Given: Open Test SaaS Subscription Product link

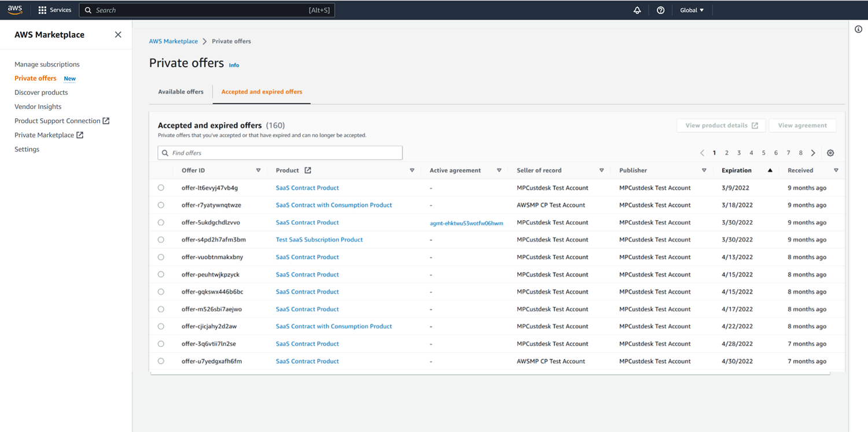Looking at the screenshot, I should (x=319, y=240).
